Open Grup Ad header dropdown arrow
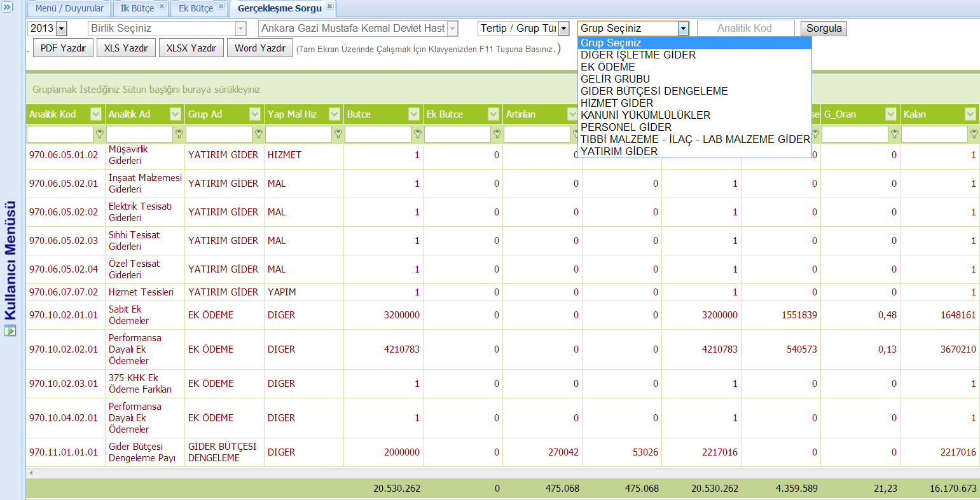 255,114
